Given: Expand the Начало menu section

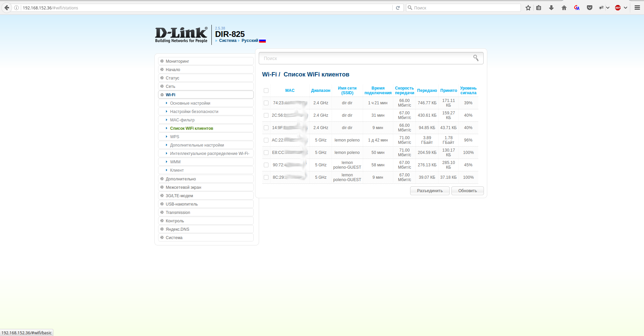Looking at the screenshot, I should [x=206, y=69].
